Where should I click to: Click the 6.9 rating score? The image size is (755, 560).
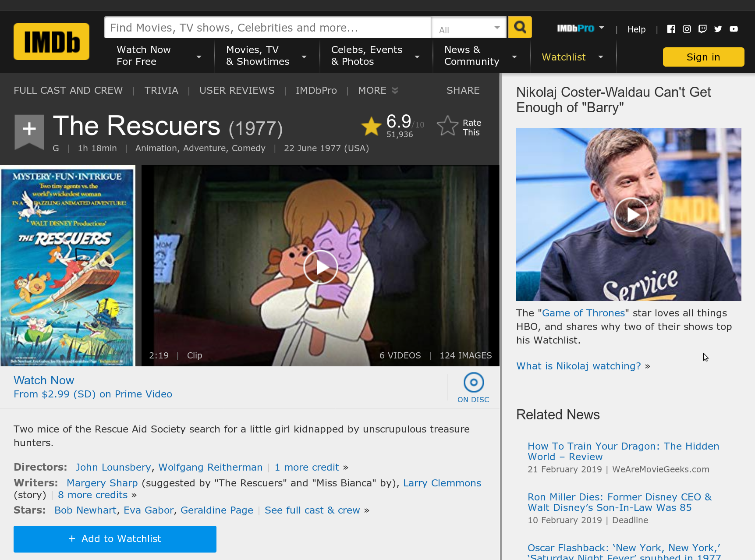point(399,121)
